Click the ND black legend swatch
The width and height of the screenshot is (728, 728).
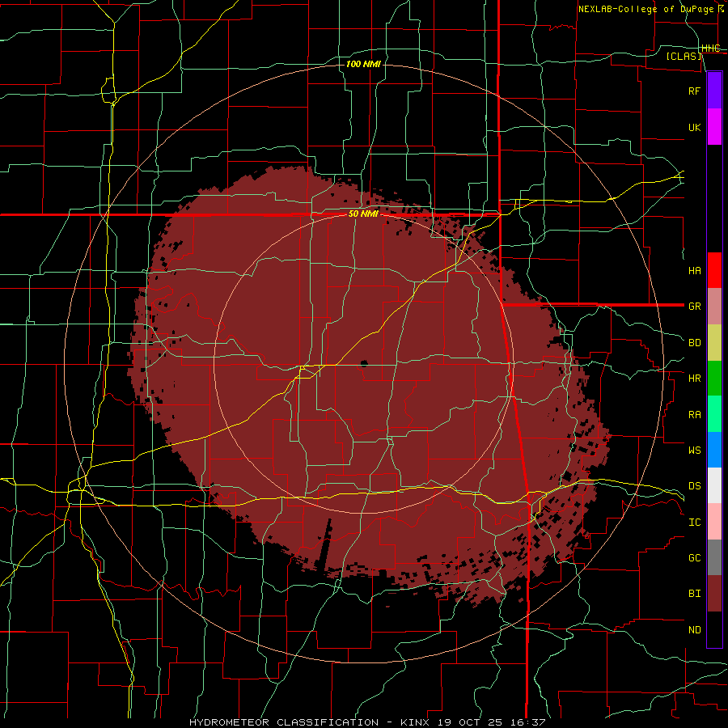click(714, 629)
